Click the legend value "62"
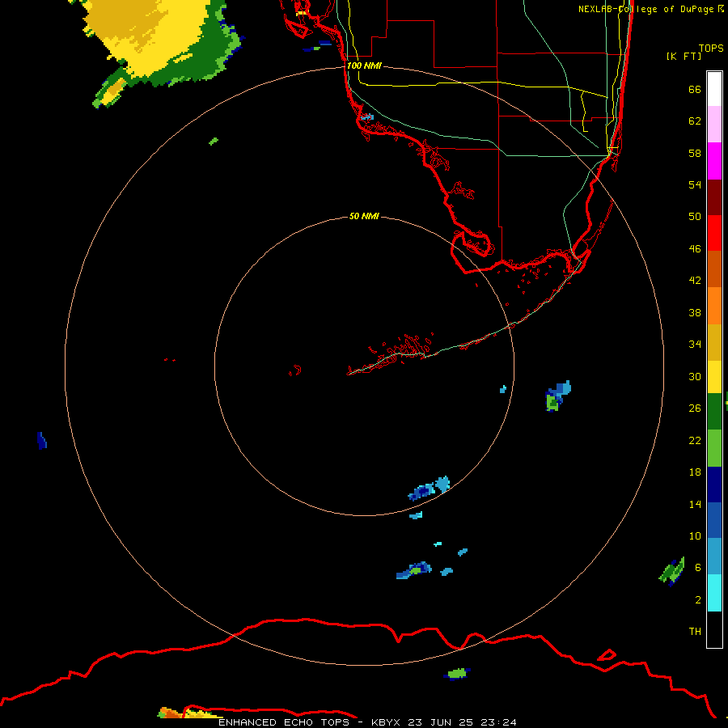Screen dimensions: 728x728 695,121
